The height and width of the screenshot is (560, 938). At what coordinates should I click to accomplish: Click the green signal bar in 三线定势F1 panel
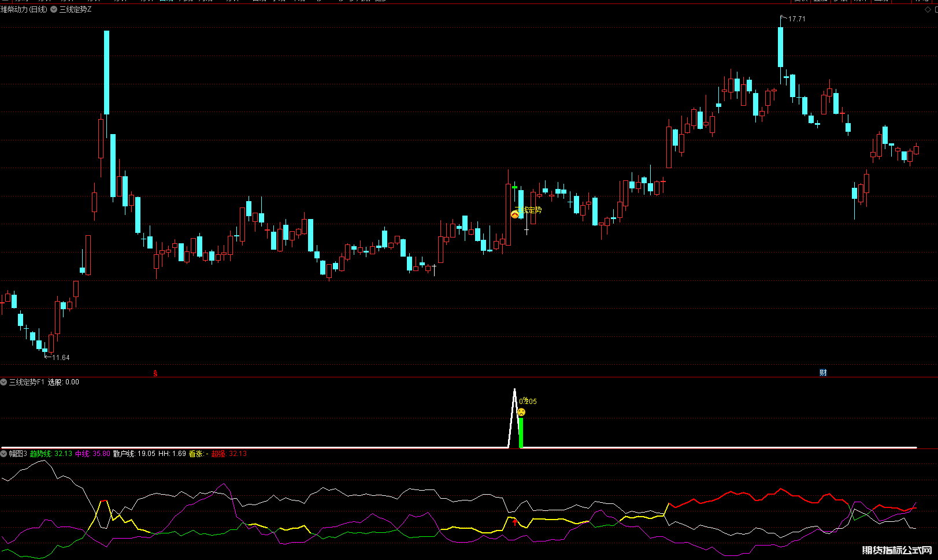(521, 432)
